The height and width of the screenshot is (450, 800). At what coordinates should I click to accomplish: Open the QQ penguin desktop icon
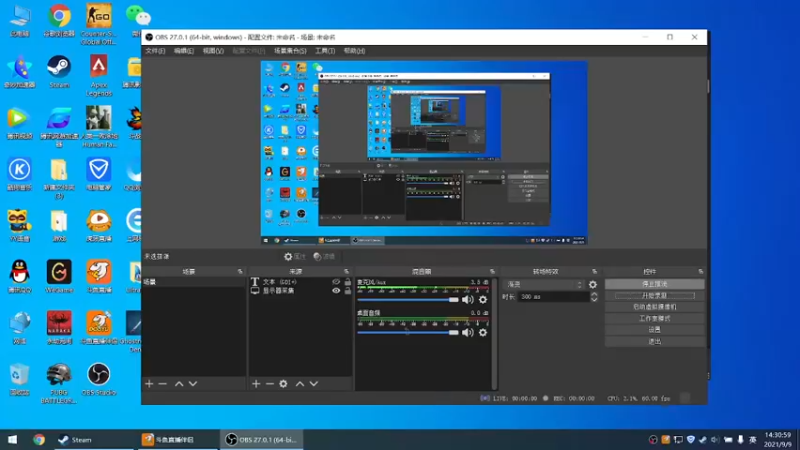(x=19, y=277)
